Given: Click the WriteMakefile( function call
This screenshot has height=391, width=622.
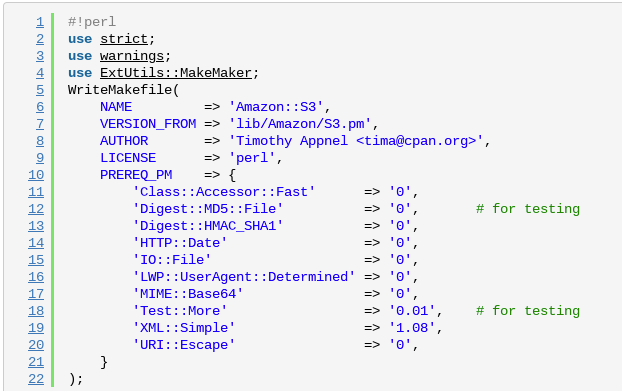Looking at the screenshot, I should click(124, 90).
